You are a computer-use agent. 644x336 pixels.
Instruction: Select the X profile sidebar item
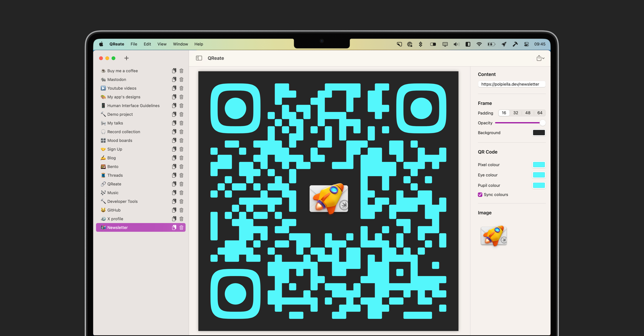pos(141,219)
